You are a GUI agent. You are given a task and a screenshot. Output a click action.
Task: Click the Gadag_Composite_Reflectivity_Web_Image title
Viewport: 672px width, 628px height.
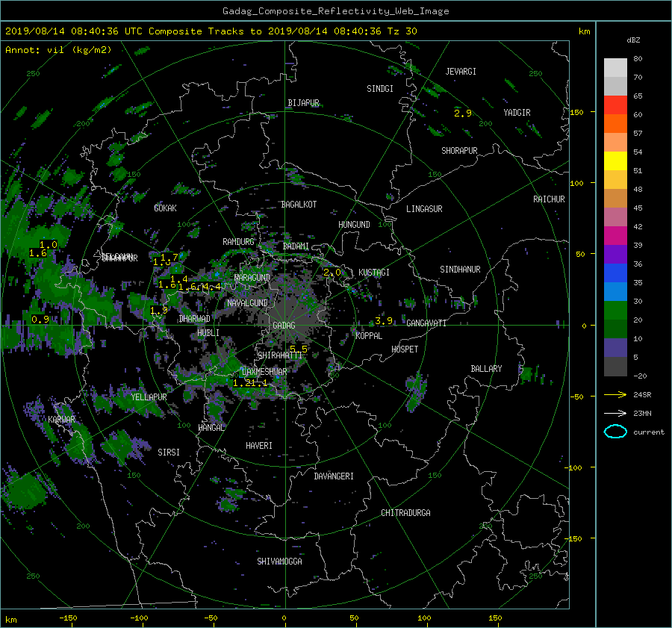[335, 11]
